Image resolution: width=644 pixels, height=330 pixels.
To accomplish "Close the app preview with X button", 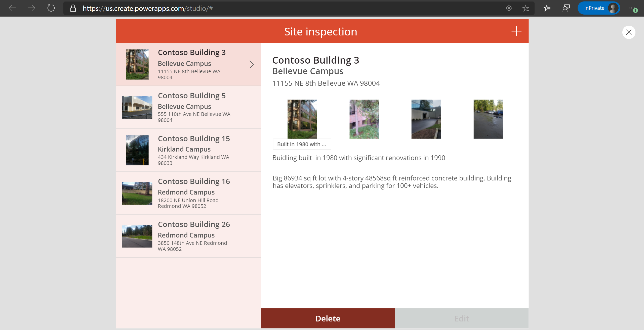I will click(x=629, y=32).
